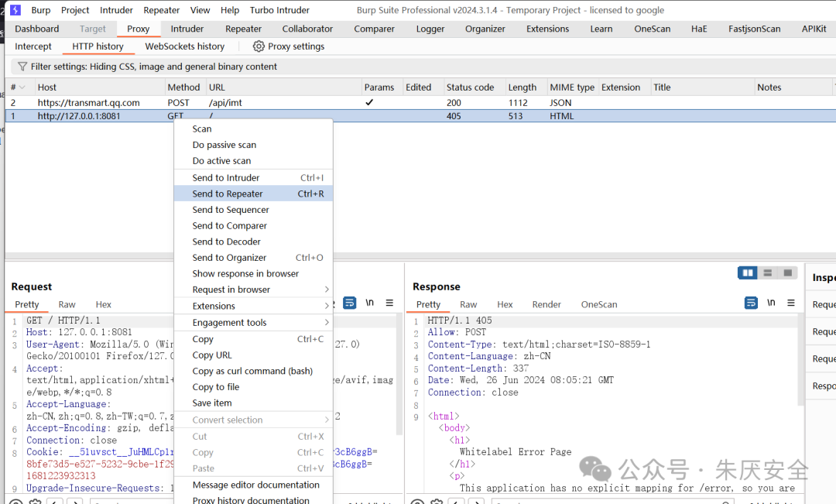Viewport: 836px width, 504px height.
Task: Expand the Convert selection submenu arrow
Action: [x=327, y=420]
